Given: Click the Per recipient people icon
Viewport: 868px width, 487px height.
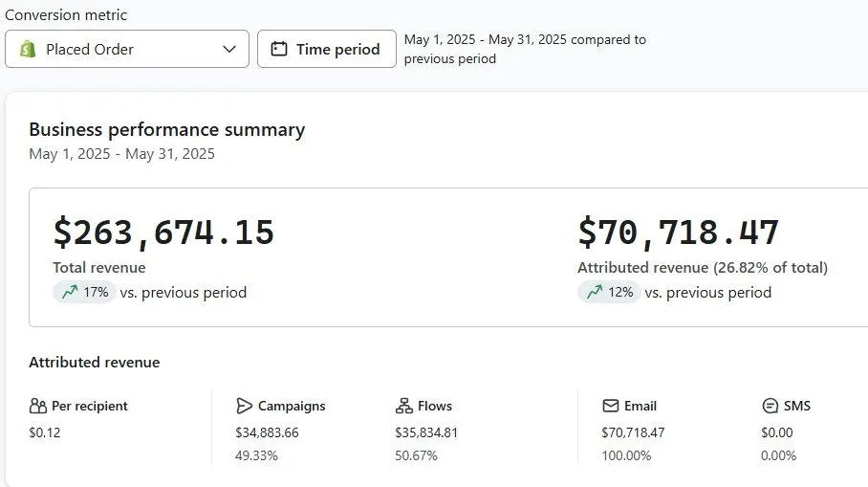Looking at the screenshot, I should (38, 406).
